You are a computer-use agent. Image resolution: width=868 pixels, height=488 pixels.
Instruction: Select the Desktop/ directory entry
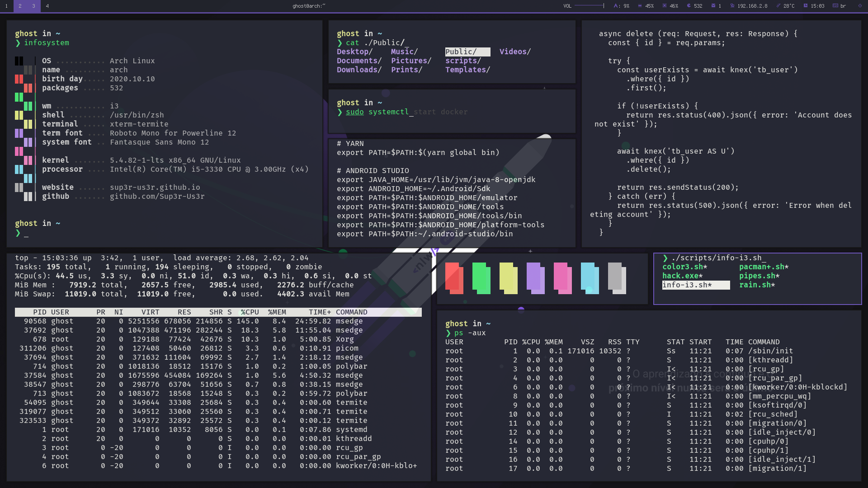tap(354, 52)
